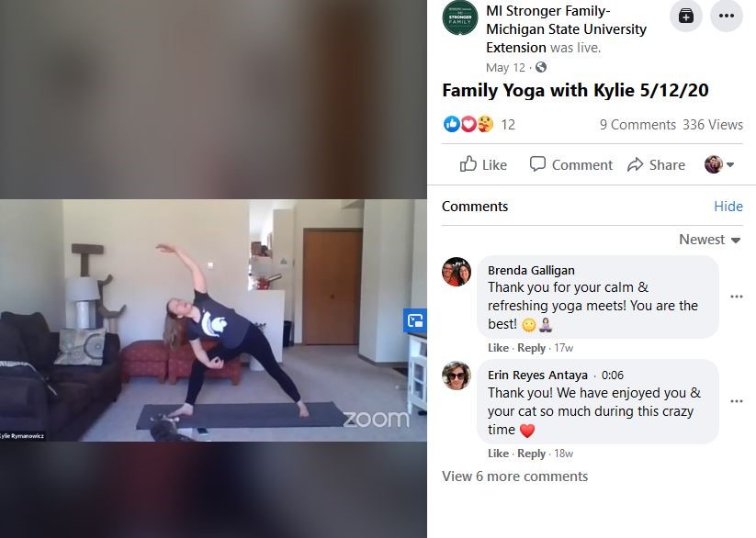The height and width of the screenshot is (538, 756).
Task: Open options for Brenda Galligan's comment
Action: (736, 296)
